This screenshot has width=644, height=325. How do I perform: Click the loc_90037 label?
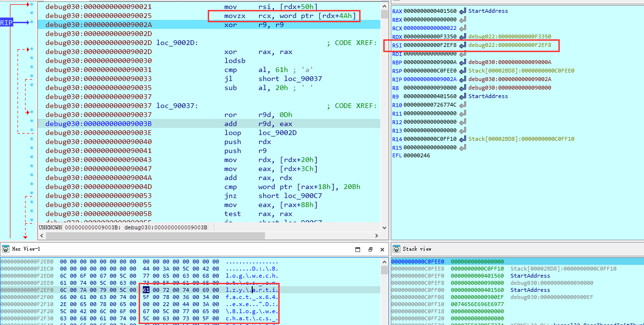(177, 106)
